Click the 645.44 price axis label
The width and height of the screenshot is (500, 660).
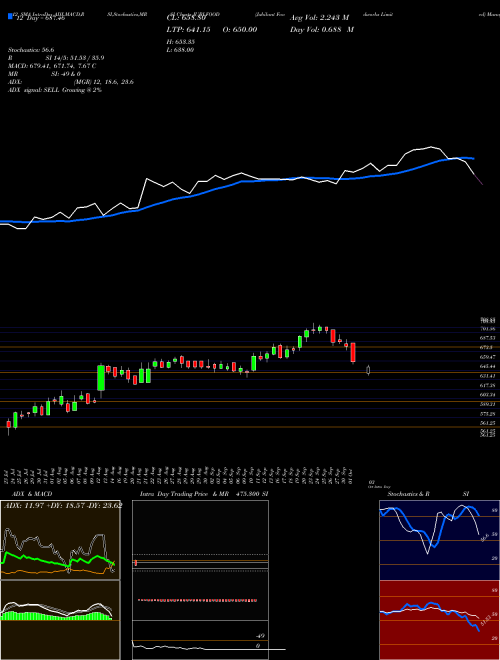pos(487,366)
